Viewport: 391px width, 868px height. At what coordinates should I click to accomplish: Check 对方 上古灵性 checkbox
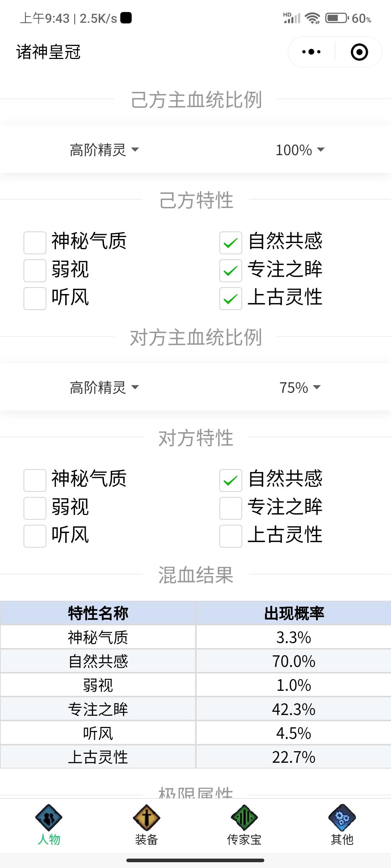tap(231, 536)
